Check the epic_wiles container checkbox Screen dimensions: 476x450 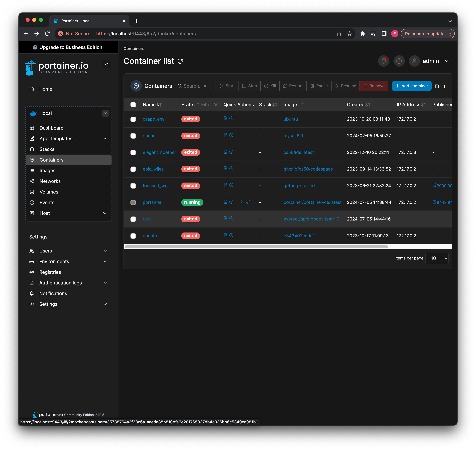click(x=133, y=169)
